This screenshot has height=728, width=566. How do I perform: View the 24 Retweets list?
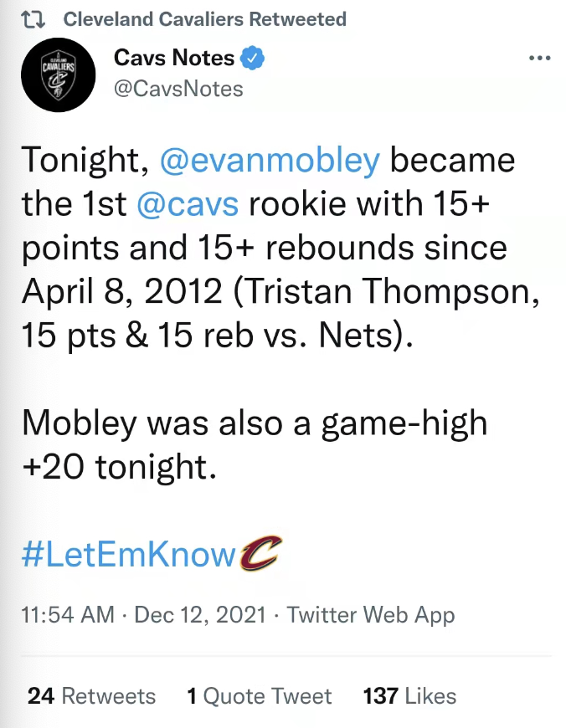pyautogui.click(x=91, y=696)
